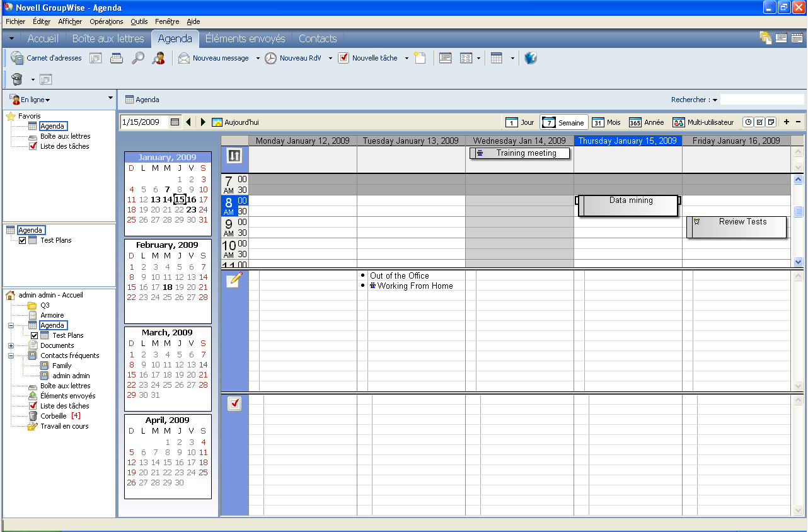Select the Review Tests appointment

(x=737, y=227)
